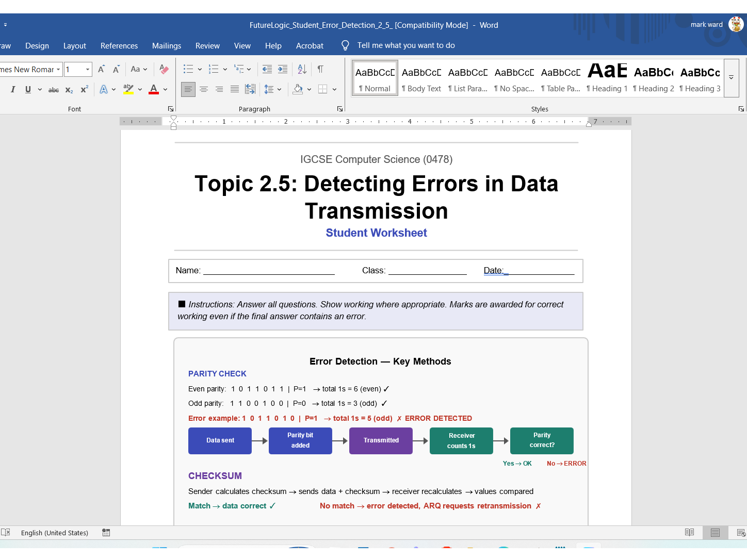This screenshot has height=560, width=747.
Task: Click English (United States) language indicator
Action: coord(55,533)
